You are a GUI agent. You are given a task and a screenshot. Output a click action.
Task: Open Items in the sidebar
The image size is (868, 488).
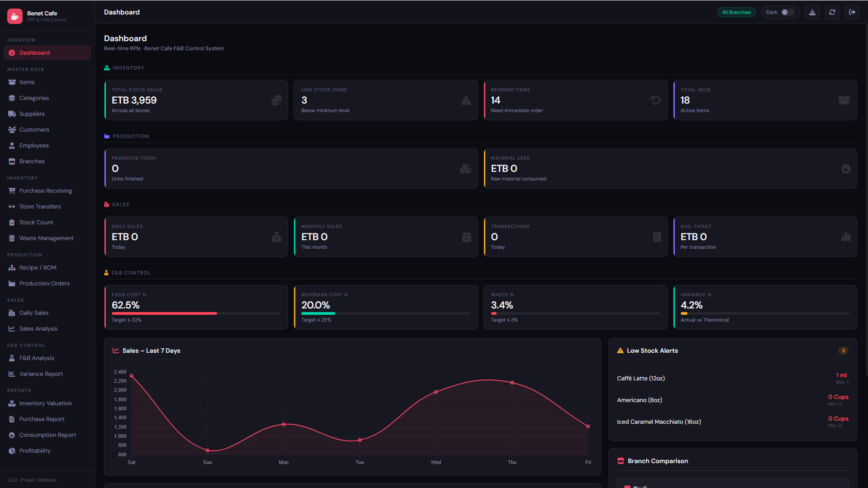[x=47, y=82]
